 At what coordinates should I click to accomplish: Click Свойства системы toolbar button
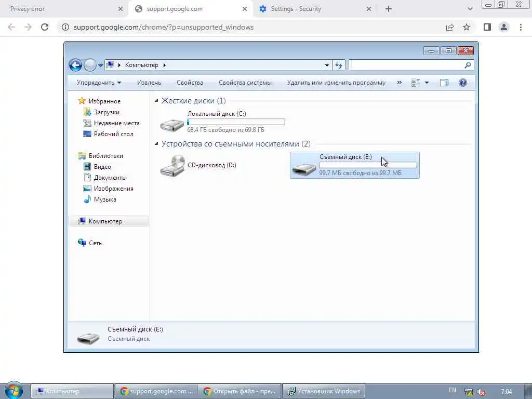point(245,83)
